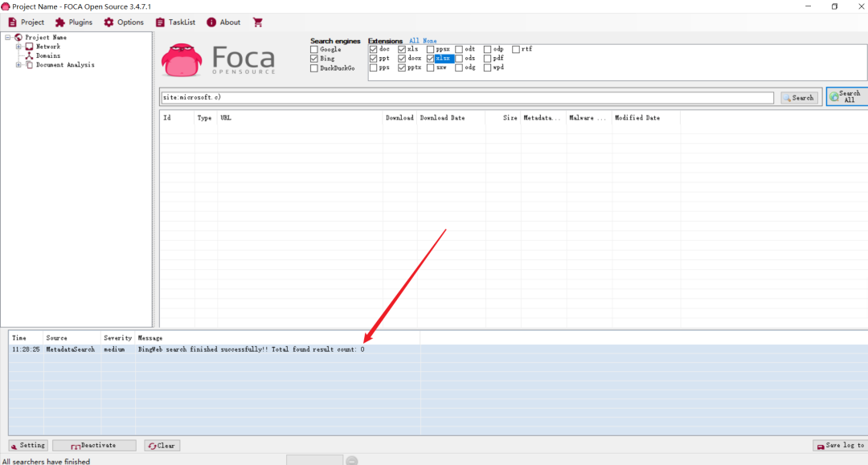Image resolution: width=868 pixels, height=465 pixels.
Task: Open log Setting button
Action: click(x=28, y=446)
